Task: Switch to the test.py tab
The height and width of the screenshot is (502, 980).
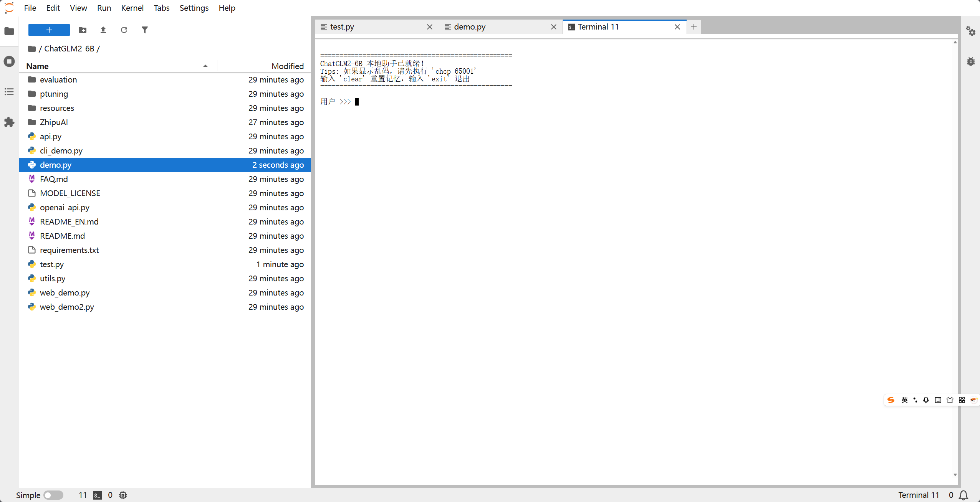Action: click(x=342, y=27)
